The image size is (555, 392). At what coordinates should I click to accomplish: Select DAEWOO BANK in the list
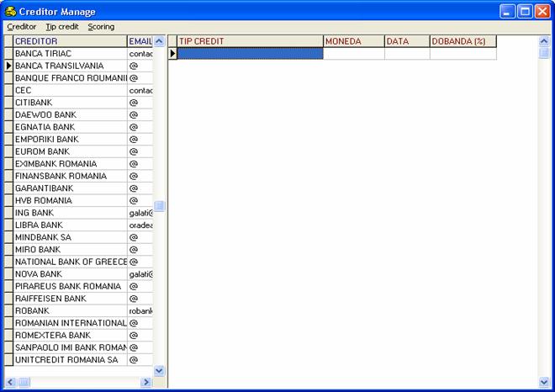(x=70, y=114)
